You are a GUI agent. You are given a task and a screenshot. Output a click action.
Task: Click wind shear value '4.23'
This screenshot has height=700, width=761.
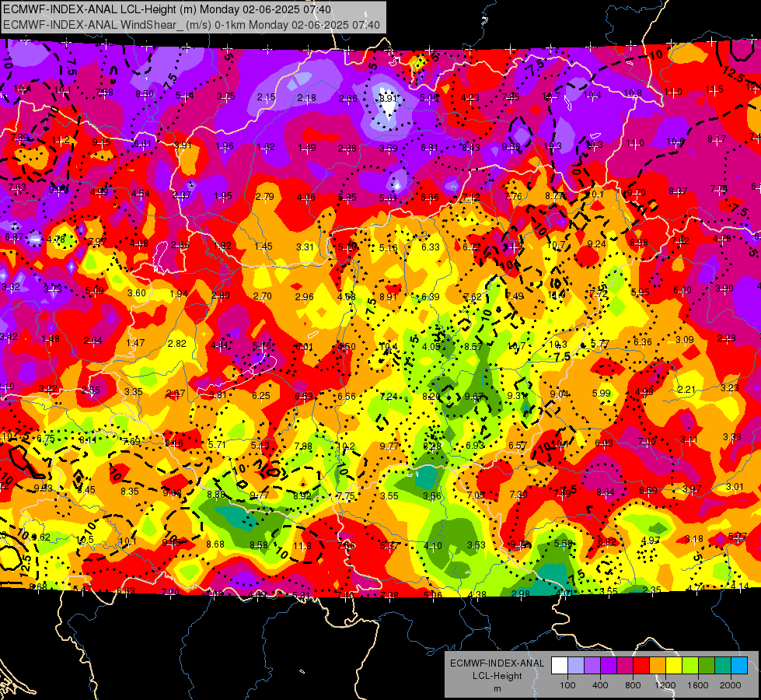(470, 98)
